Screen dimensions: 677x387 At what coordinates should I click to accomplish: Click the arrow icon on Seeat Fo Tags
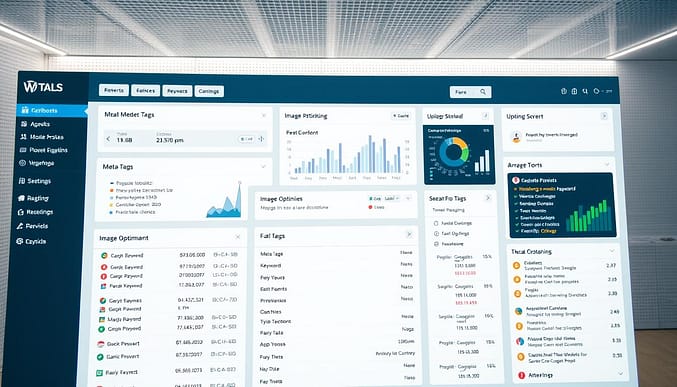(x=488, y=198)
